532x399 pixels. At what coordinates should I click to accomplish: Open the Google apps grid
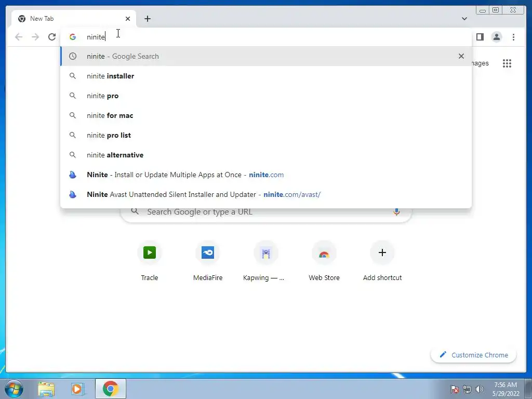pyautogui.click(x=507, y=63)
